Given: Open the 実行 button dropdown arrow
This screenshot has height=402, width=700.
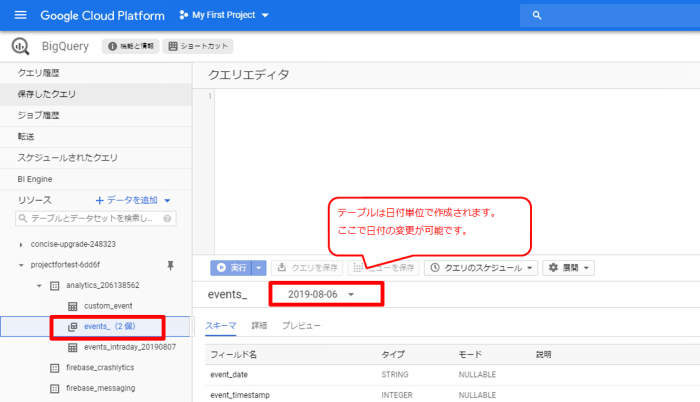Looking at the screenshot, I should tap(259, 268).
